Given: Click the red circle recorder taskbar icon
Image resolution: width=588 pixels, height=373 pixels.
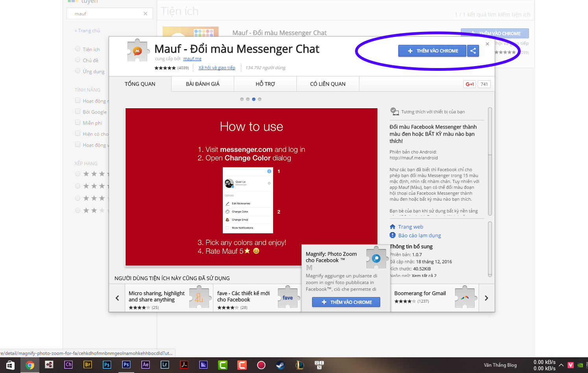Looking at the screenshot, I should point(261,365).
